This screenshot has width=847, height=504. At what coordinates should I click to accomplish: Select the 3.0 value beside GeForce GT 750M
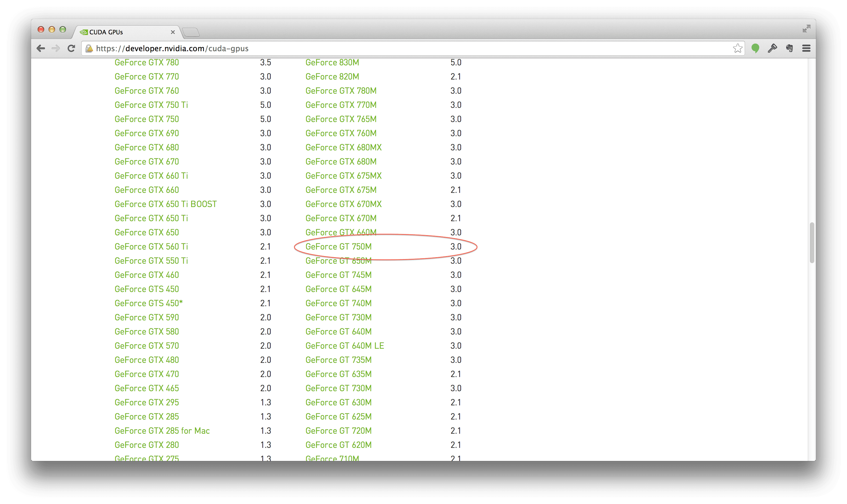(456, 247)
